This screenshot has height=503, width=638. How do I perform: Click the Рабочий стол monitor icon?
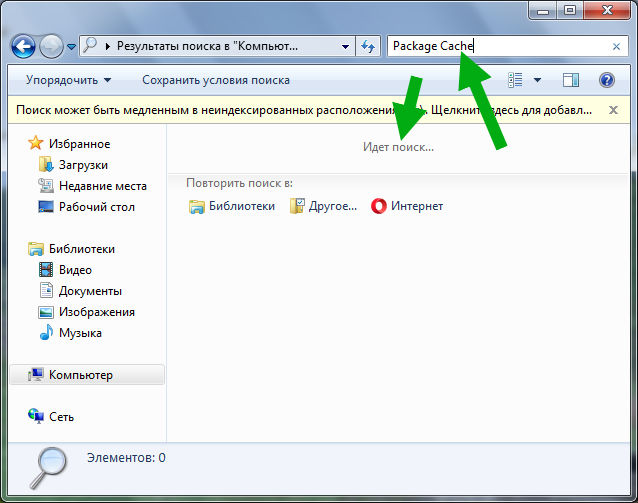[46, 207]
